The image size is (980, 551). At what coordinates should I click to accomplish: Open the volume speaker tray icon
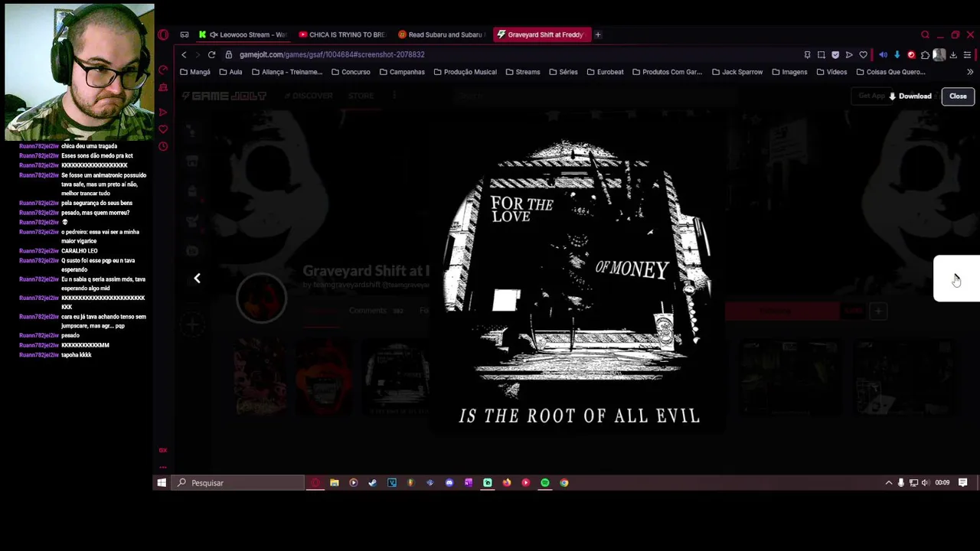coord(926,483)
